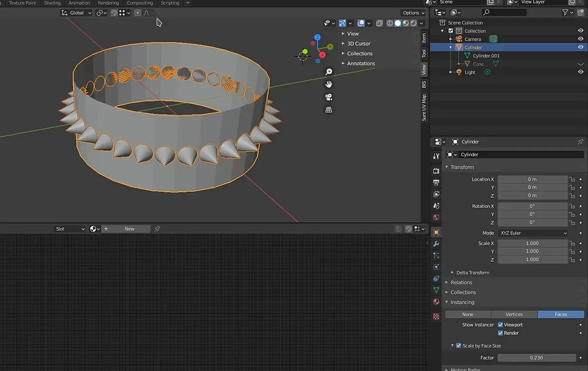Open the Material properties tab icon
The height and width of the screenshot is (371, 588).
point(436,302)
